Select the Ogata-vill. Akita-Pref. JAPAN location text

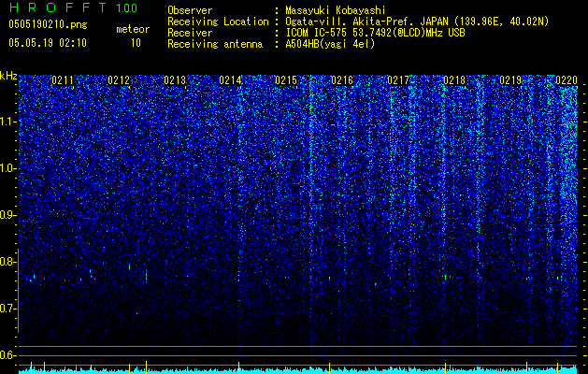click(417, 22)
